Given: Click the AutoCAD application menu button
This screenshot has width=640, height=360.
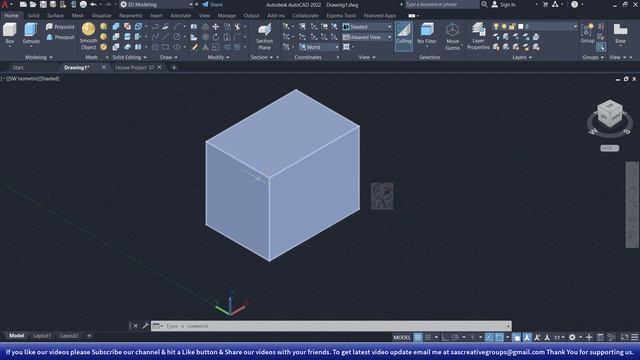Looking at the screenshot, I should 5,4.
